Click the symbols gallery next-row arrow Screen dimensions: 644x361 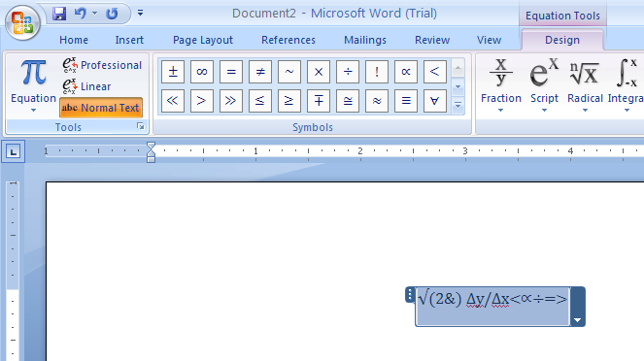click(458, 86)
